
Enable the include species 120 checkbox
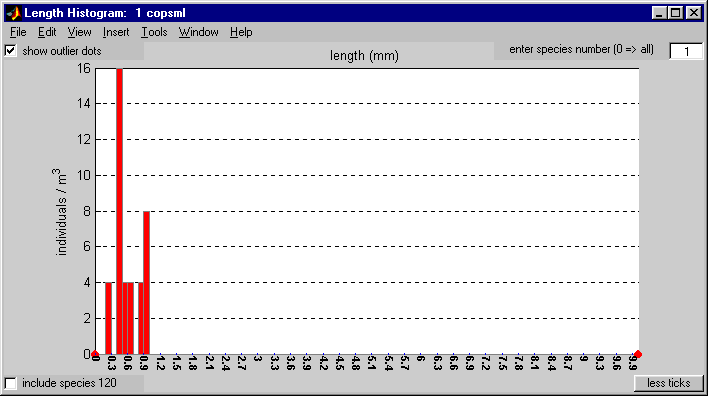tap(10, 383)
